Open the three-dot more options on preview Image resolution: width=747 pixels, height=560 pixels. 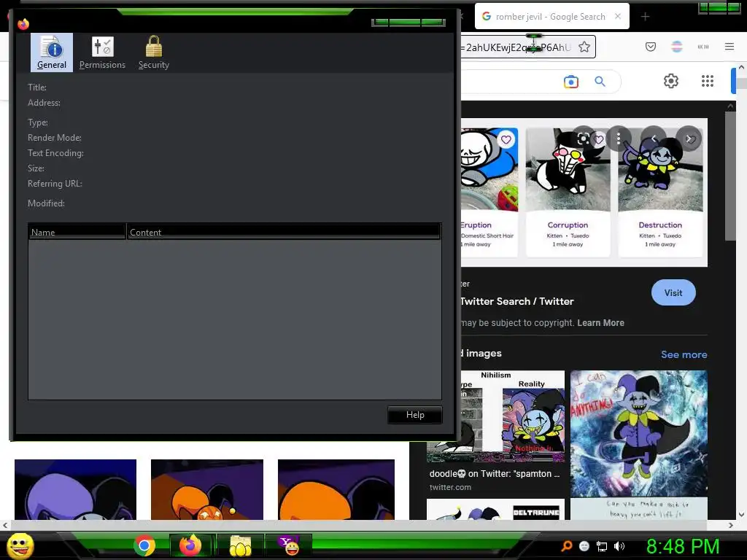click(619, 139)
